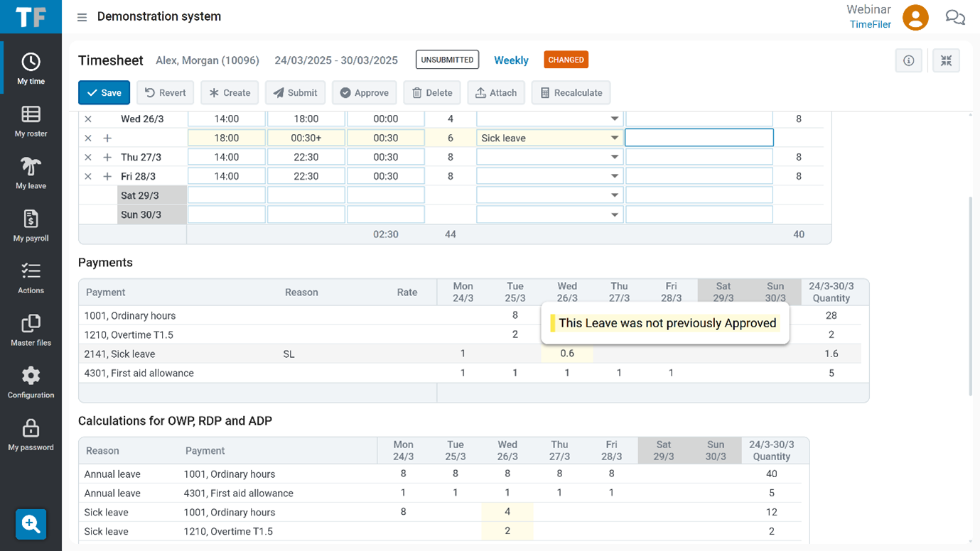Open Configuration from the sidebar

(31, 382)
